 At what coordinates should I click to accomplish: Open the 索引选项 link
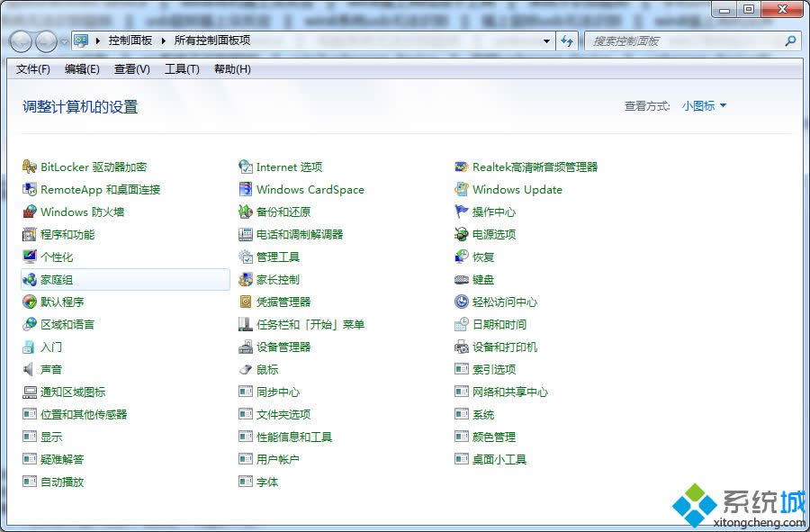click(x=494, y=369)
